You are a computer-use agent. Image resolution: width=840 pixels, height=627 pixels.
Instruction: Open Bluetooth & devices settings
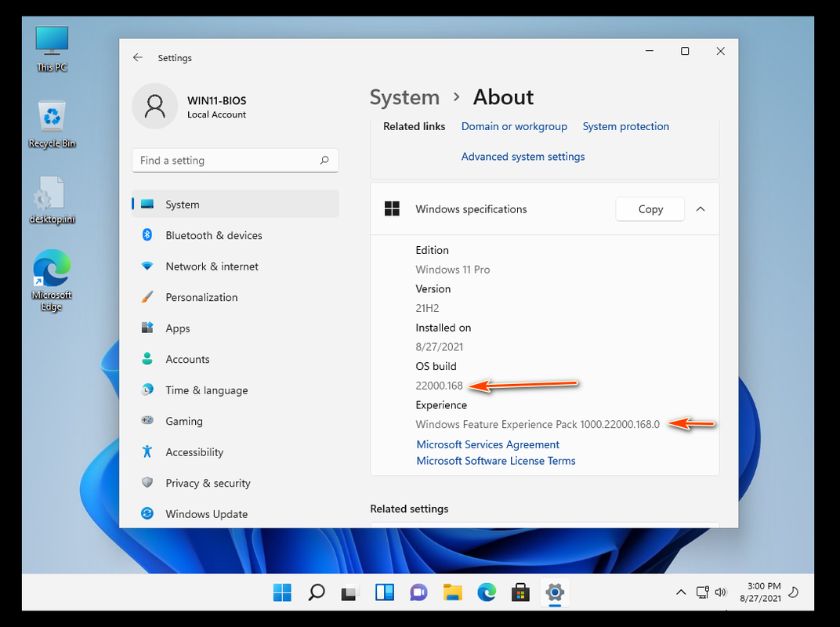[235, 235]
